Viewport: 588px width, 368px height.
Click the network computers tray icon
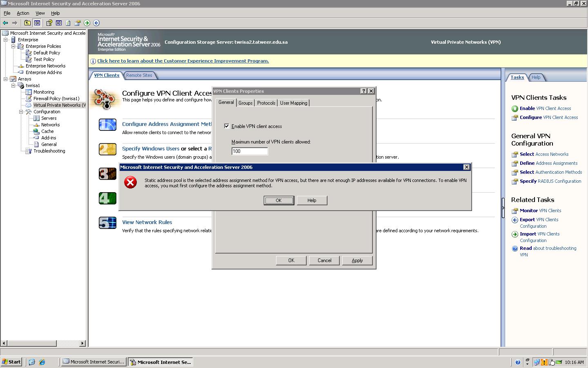(537, 362)
